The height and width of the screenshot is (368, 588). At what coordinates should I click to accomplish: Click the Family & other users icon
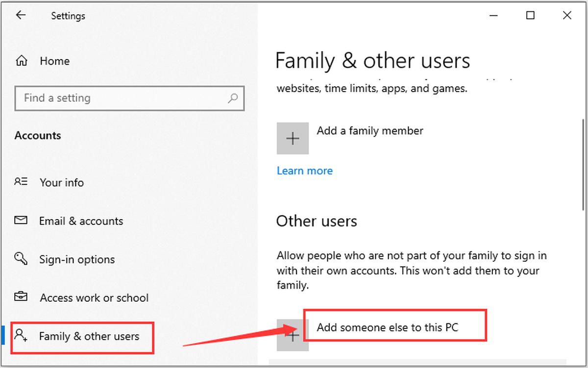21,336
